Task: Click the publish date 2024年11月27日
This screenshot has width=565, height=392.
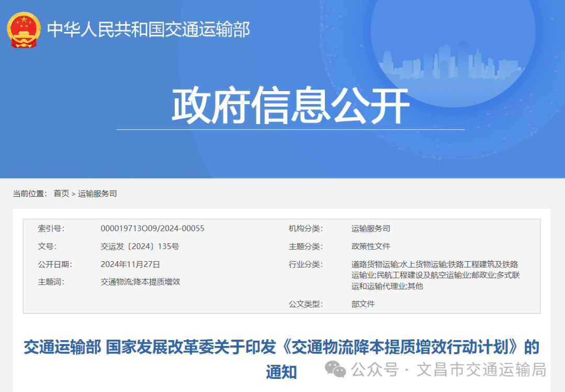Action: 130,264
